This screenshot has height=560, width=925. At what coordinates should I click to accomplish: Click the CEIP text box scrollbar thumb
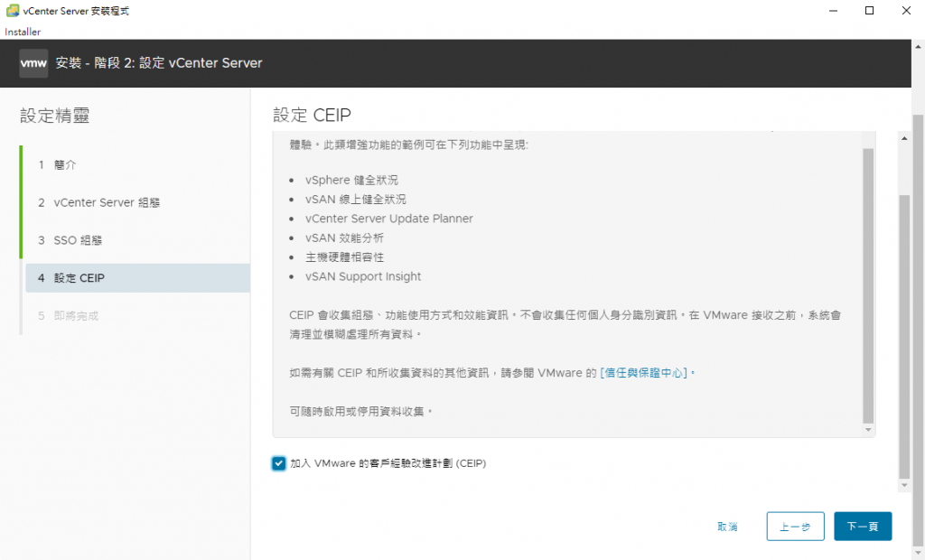[868, 286]
